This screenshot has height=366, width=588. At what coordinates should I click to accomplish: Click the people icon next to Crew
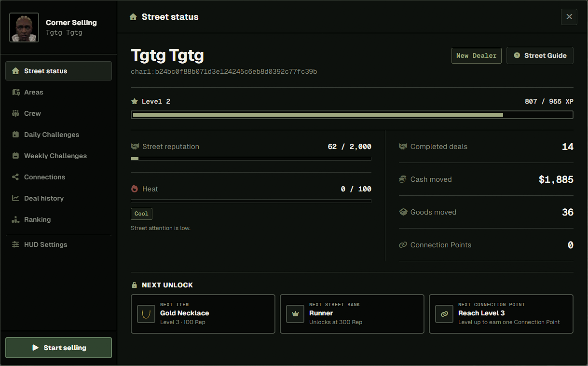(x=15, y=113)
